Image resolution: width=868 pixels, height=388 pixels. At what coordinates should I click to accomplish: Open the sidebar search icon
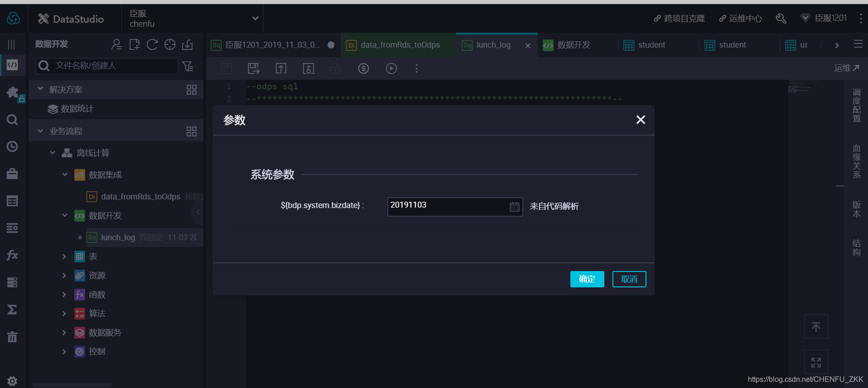[12, 120]
